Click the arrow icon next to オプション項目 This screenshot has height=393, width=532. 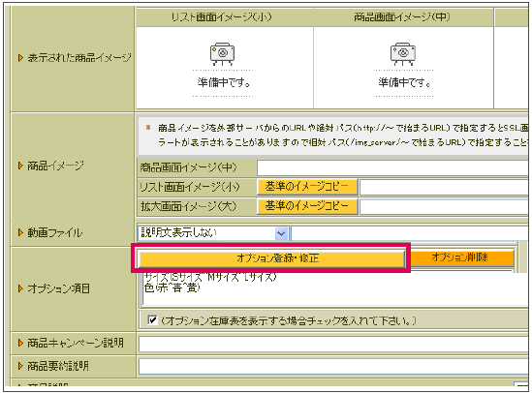click(20, 288)
